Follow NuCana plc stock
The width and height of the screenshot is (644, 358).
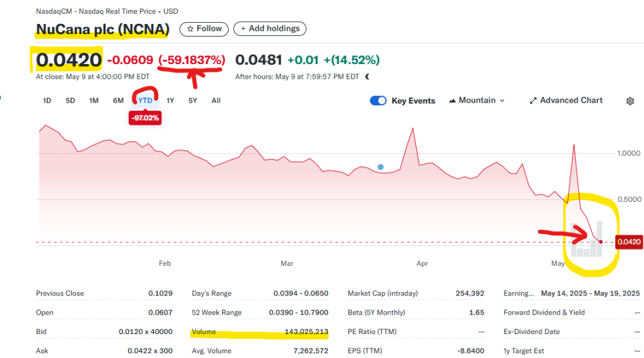pyautogui.click(x=204, y=29)
